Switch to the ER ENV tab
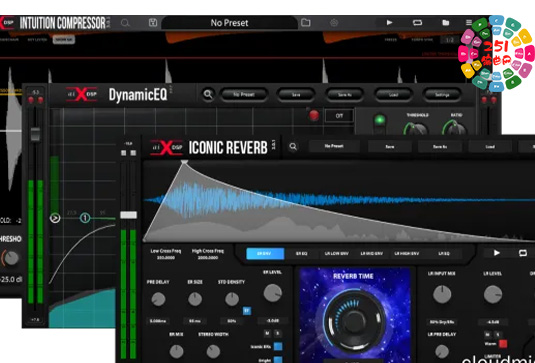Image resolution: width=535 pixels, height=363 pixels. tap(265, 253)
